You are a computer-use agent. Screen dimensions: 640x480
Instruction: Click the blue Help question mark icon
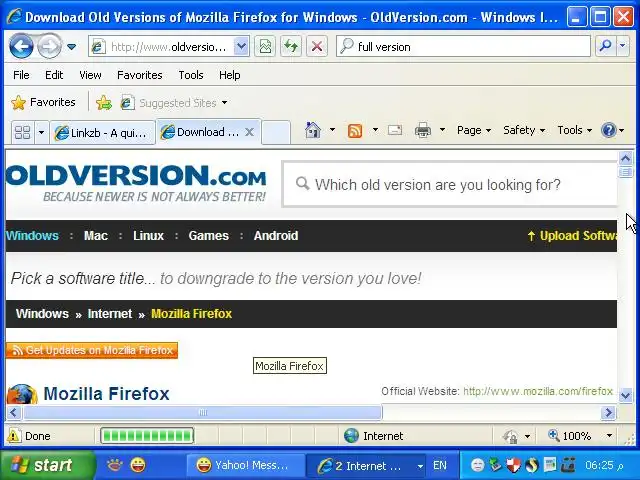pos(608,130)
